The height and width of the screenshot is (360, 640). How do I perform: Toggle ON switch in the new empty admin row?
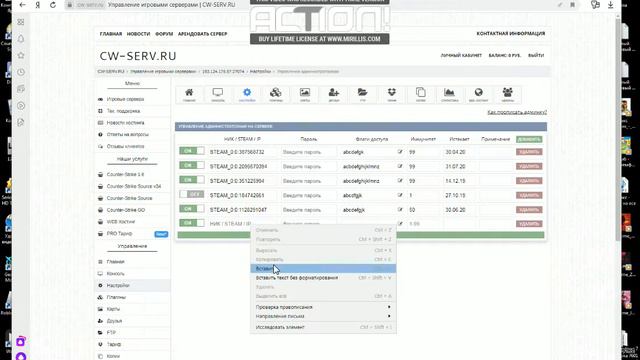tap(192, 223)
